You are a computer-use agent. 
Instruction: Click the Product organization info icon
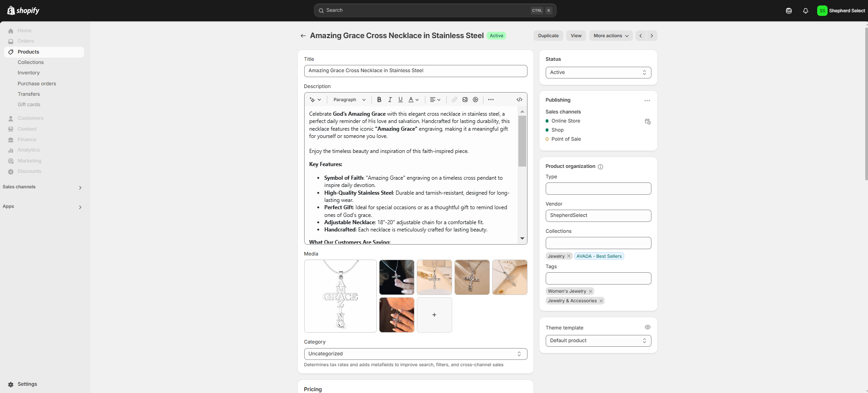[600, 167]
